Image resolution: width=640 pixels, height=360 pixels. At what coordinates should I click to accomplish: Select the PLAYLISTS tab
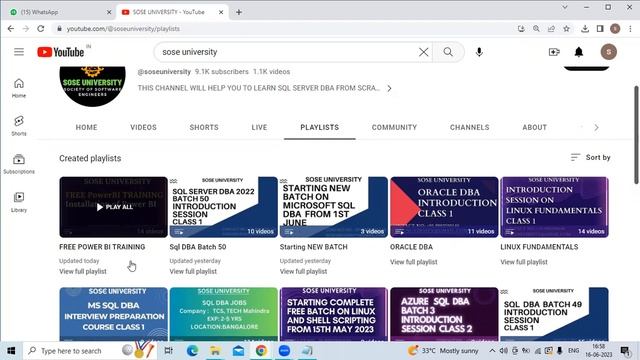[320, 127]
